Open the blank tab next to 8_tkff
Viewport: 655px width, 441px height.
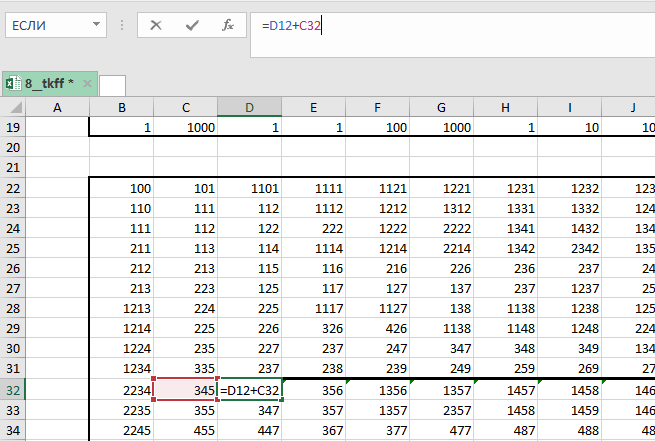coord(113,85)
